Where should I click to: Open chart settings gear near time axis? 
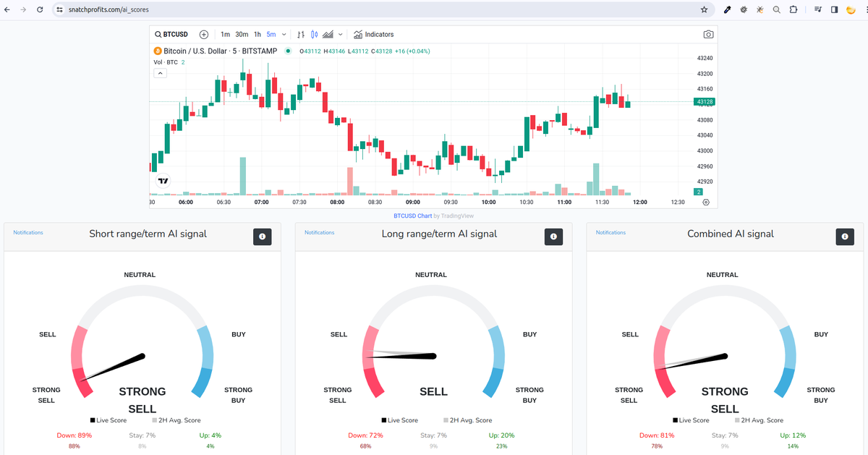pyautogui.click(x=706, y=202)
